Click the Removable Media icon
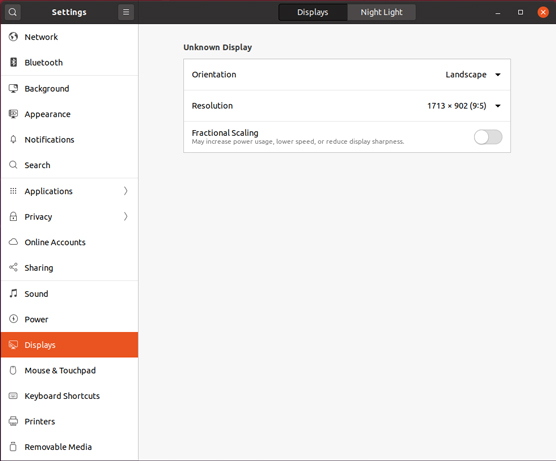The image size is (556, 461). pos(13,446)
